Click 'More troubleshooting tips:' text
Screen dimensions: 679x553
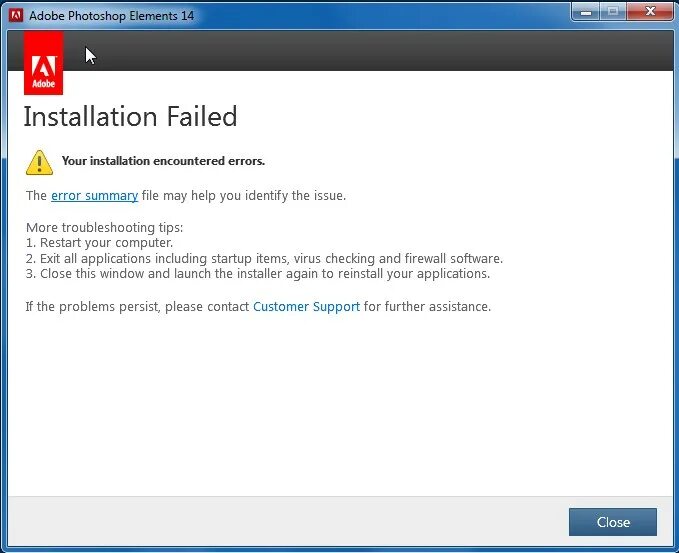[104, 227]
